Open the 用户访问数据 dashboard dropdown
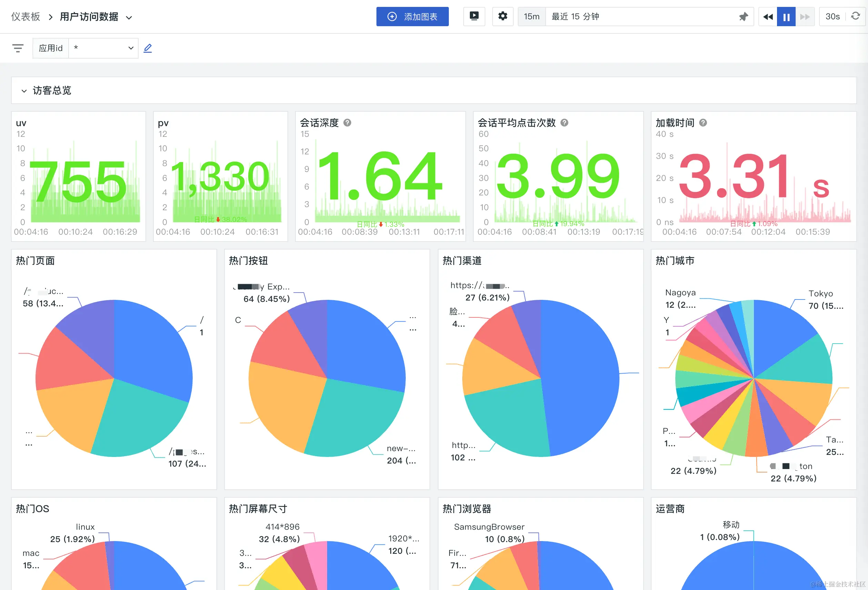The width and height of the screenshot is (868, 590). click(x=129, y=18)
